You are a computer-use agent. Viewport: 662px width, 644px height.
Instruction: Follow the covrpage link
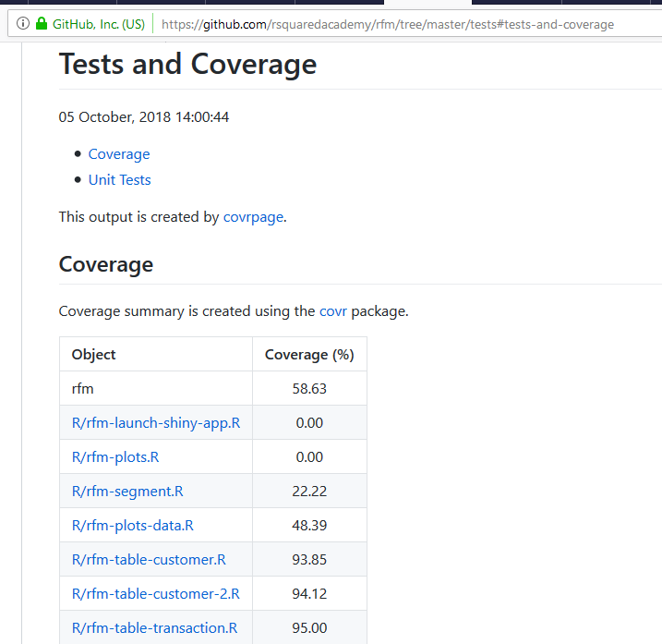[253, 217]
